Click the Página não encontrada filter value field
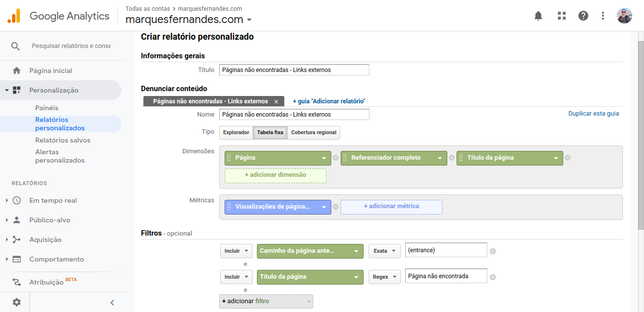 click(x=446, y=276)
